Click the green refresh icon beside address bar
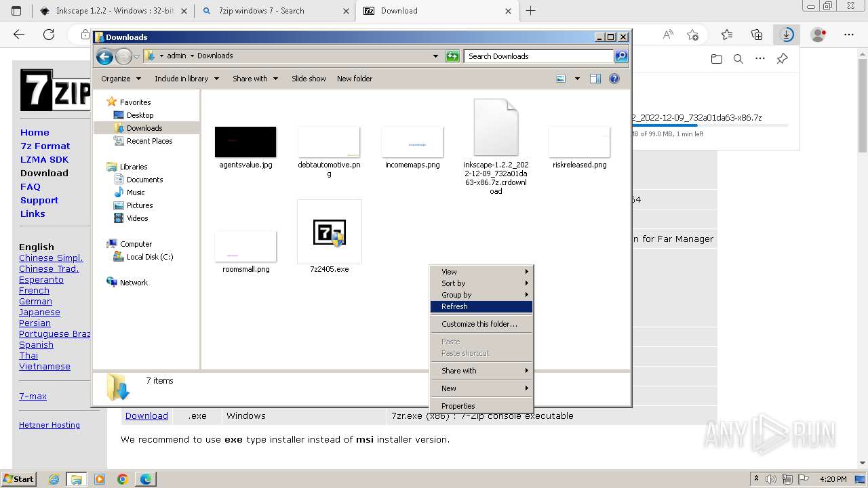Image resolution: width=868 pixels, height=488 pixels. 452,56
